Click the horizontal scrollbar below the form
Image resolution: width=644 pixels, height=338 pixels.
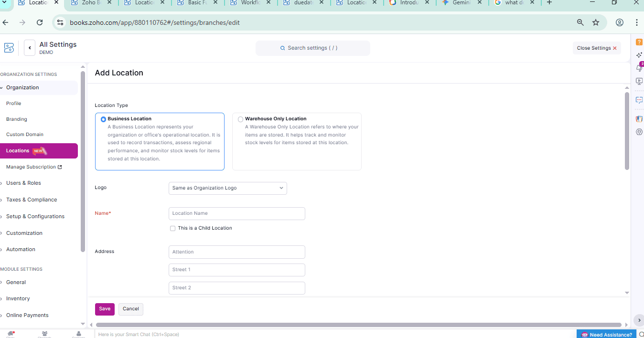(358, 325)
